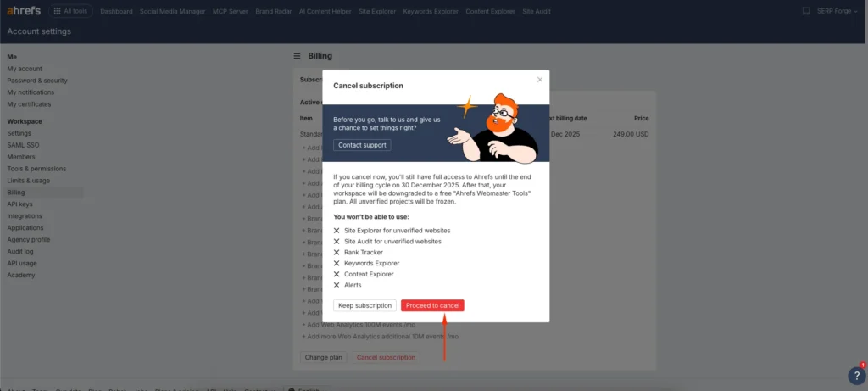Open Keywords Explorer in top navigation
The height and width of the screenshot is (391, 868).
pyautogui.click(x=431, y=11)
